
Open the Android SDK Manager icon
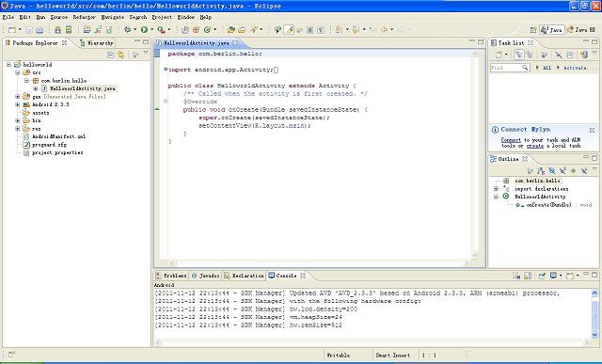click(x=57, y=29)
